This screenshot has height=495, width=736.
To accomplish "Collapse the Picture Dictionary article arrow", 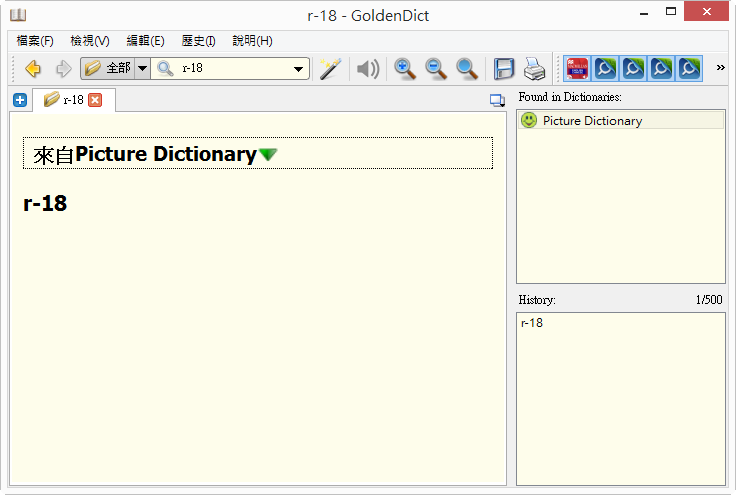I will pos(268,154).
